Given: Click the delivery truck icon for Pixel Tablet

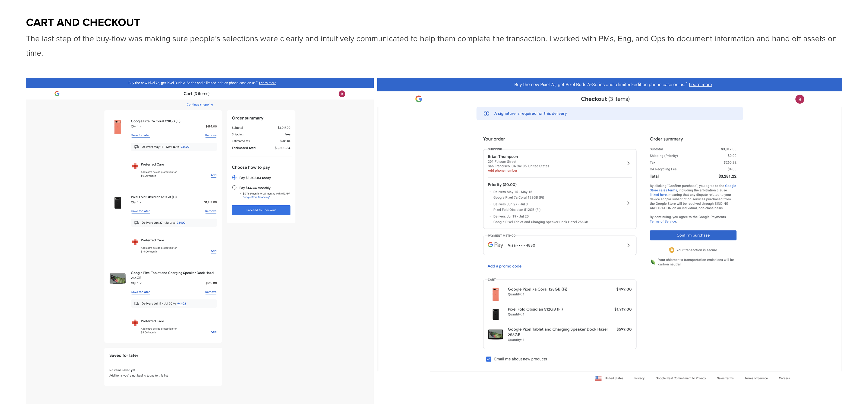Looking at the screenshot, I should [x=137, y=304].
